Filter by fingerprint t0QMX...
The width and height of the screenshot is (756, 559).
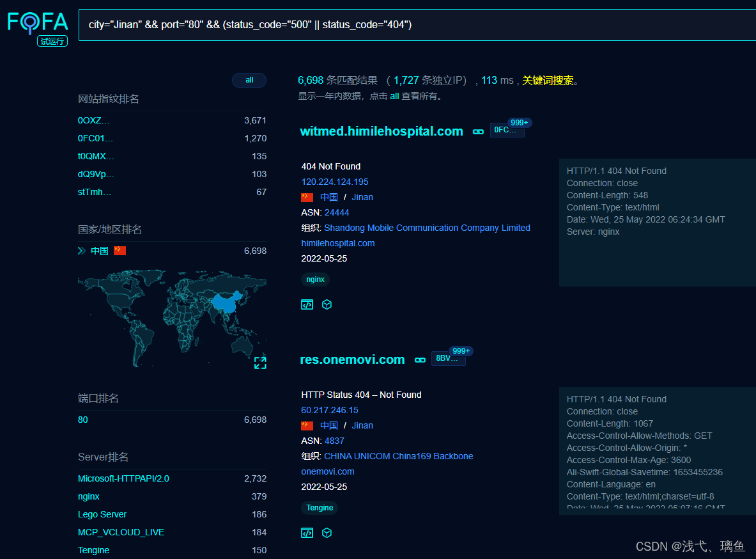pos(96,157)
